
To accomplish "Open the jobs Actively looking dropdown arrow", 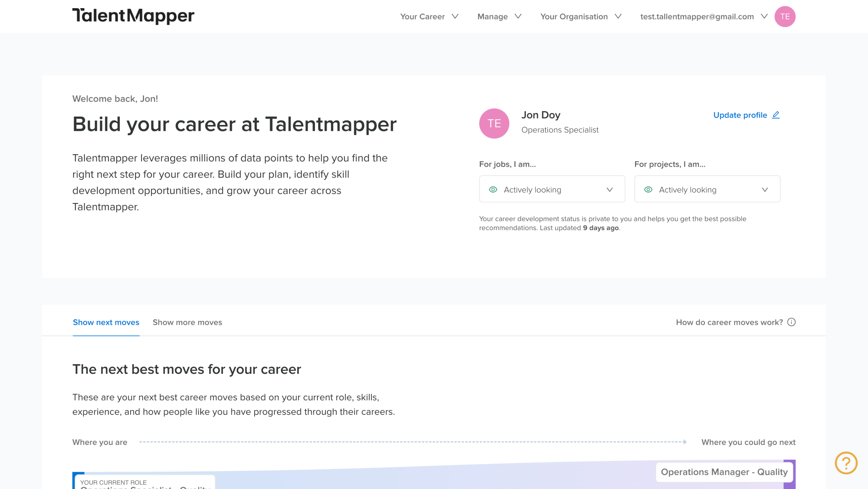I will [610, 189].
